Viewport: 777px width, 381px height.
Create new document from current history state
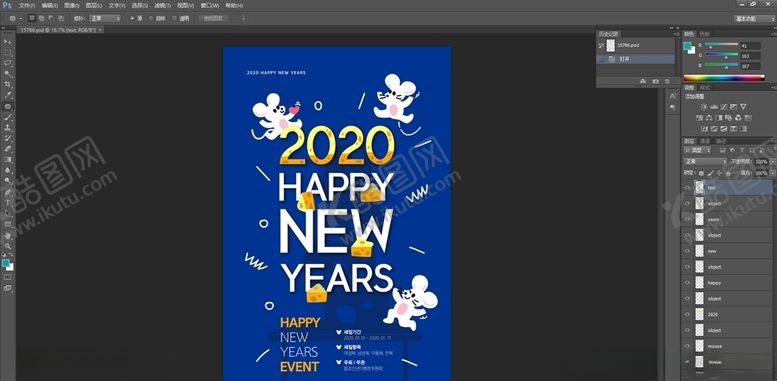[643, 81]
